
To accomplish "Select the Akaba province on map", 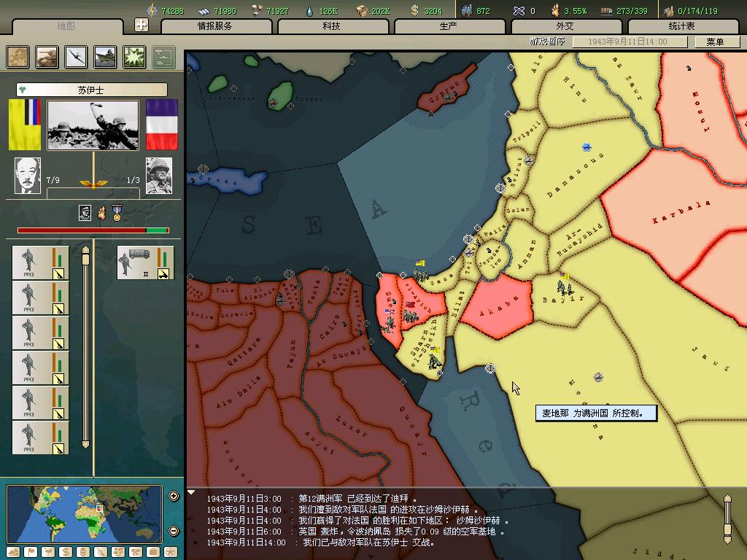I will 498,306.
